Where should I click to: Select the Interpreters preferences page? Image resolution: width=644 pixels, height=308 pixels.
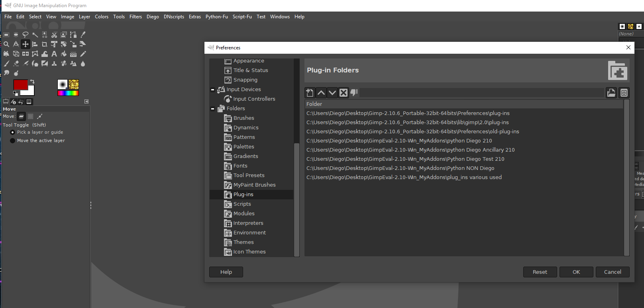coord(248,223)
